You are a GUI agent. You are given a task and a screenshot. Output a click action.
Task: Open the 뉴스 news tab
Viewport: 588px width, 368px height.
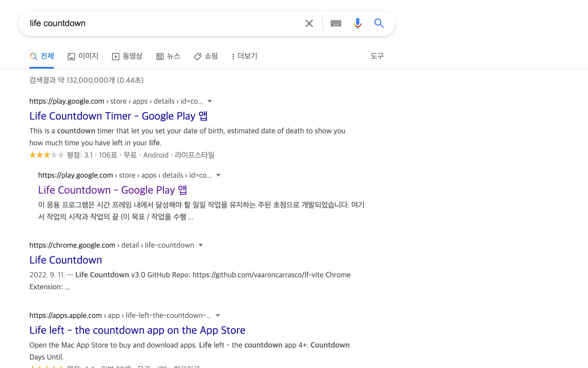point(168,56)
